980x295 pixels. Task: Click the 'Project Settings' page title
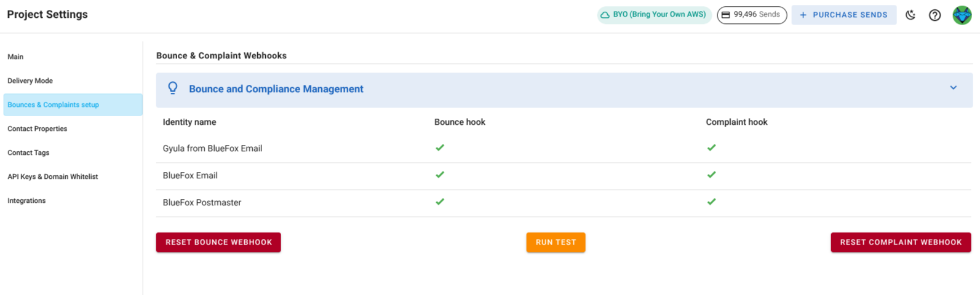47,15
